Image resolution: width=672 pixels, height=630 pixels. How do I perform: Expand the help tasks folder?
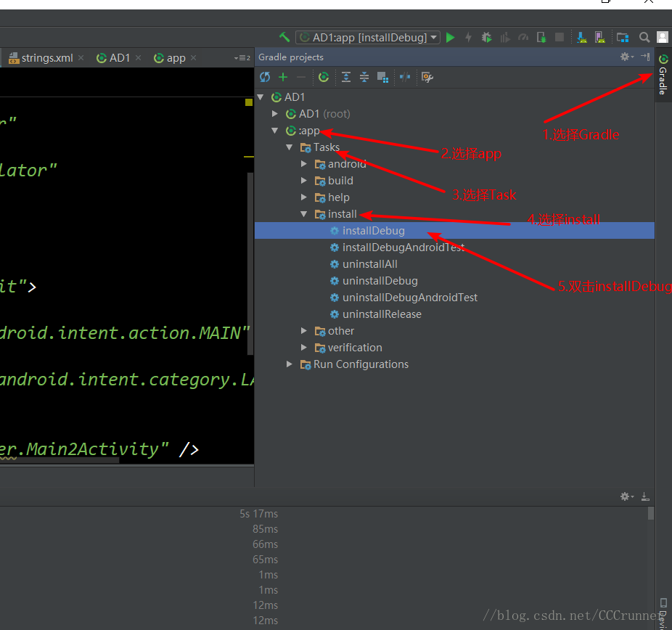[304, 197]
